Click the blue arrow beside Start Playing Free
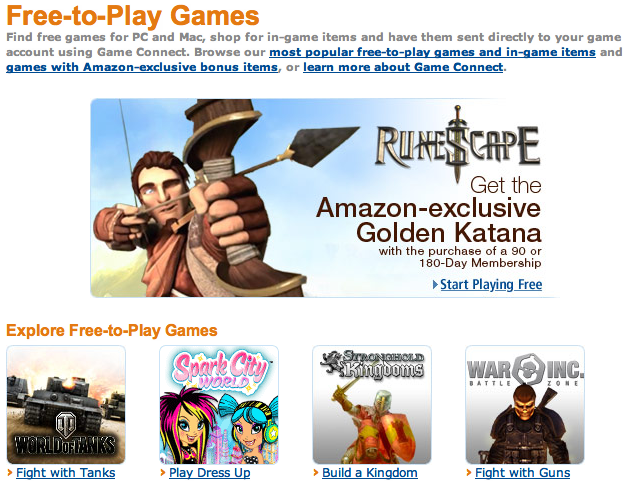636x487 pixels. point(435,285)
